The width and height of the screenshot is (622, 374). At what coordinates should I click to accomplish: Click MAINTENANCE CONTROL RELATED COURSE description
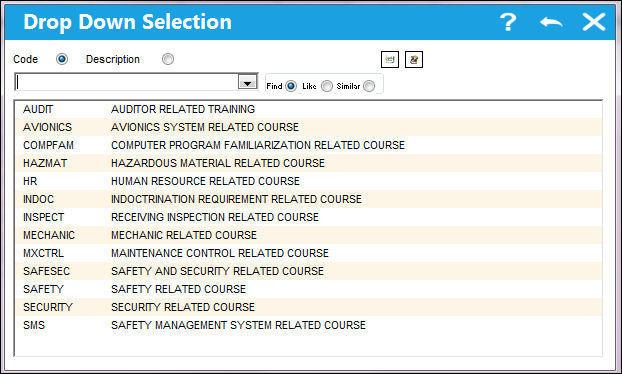point(220,253)
